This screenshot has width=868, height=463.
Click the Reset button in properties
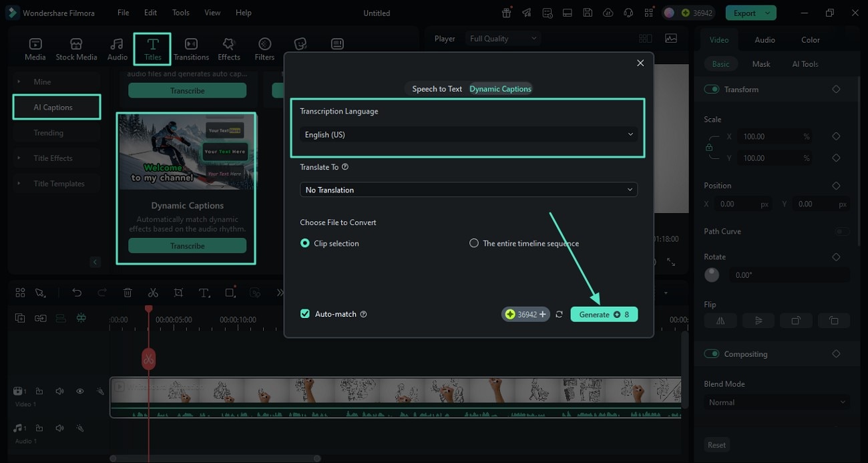[x=716, y=445]
